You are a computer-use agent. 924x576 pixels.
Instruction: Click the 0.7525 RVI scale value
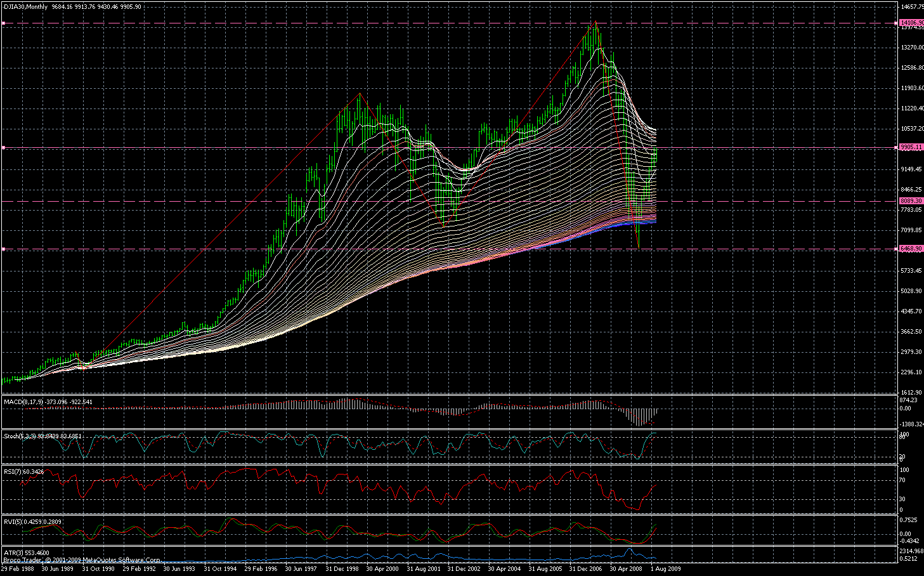[909, 521]
